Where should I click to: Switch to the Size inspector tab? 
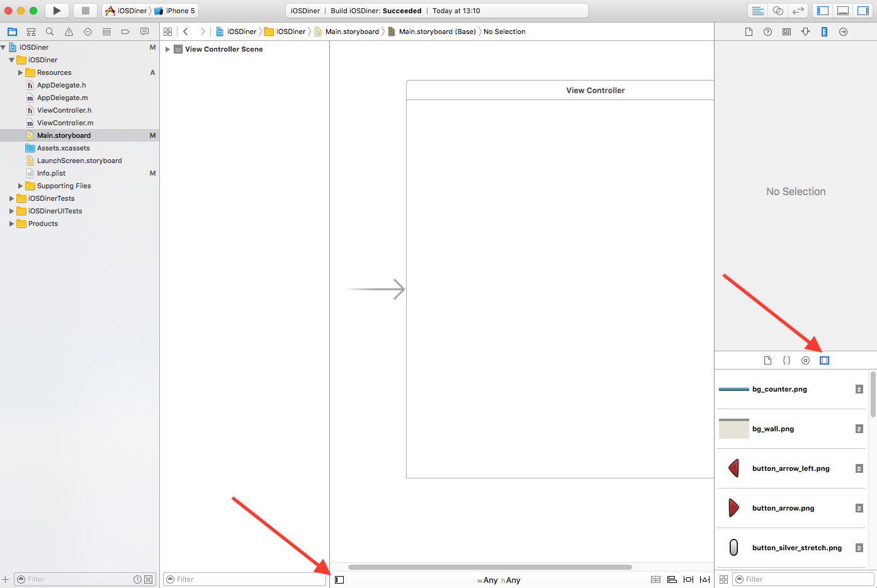click(824, 31)
